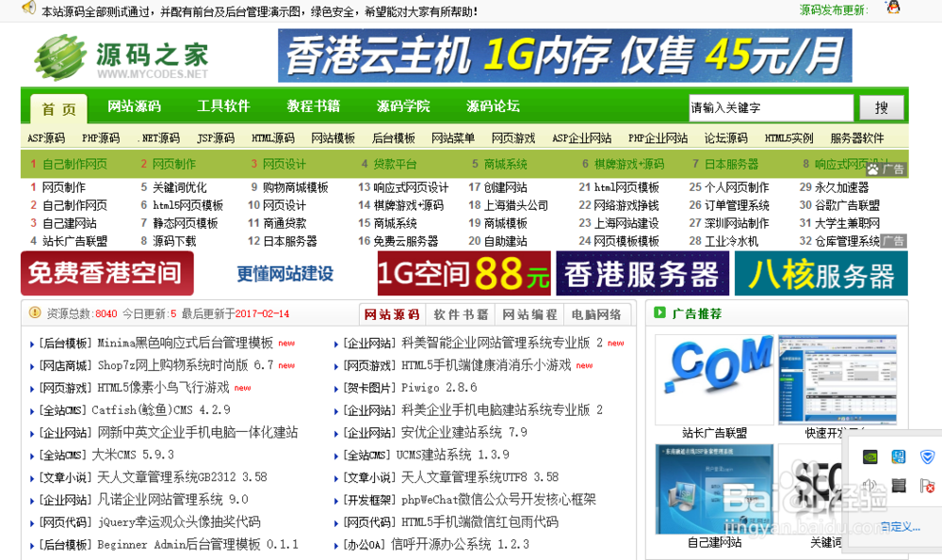Open Shop7z网上购物系统时尚版 6.7 article
Image resolution: width=942 pixels, height=560 pixels.
tap(186, 365)
